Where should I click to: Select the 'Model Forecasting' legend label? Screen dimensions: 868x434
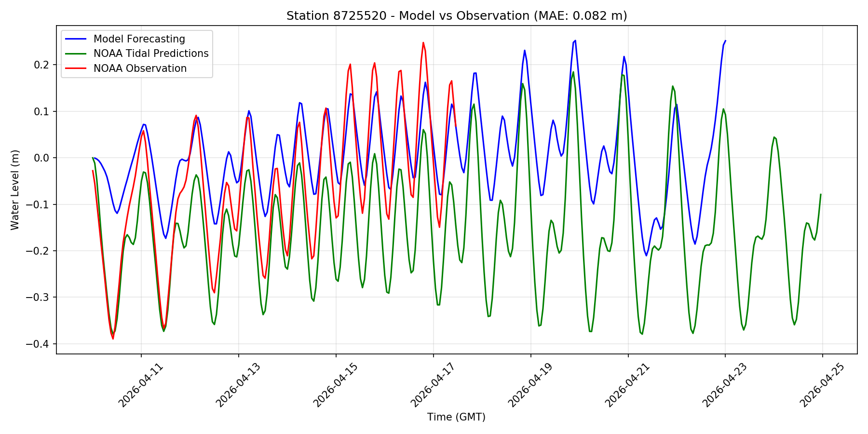139,39
